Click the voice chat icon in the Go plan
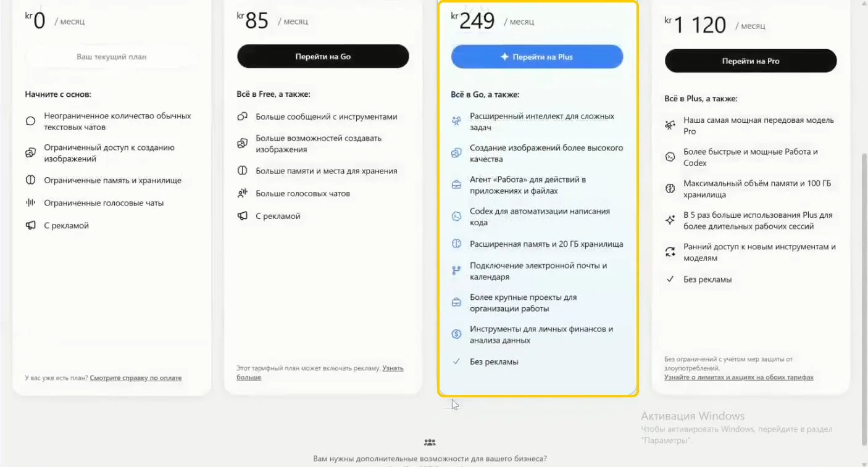The width and height of the screenshot is (868, 467). [243, 194]
